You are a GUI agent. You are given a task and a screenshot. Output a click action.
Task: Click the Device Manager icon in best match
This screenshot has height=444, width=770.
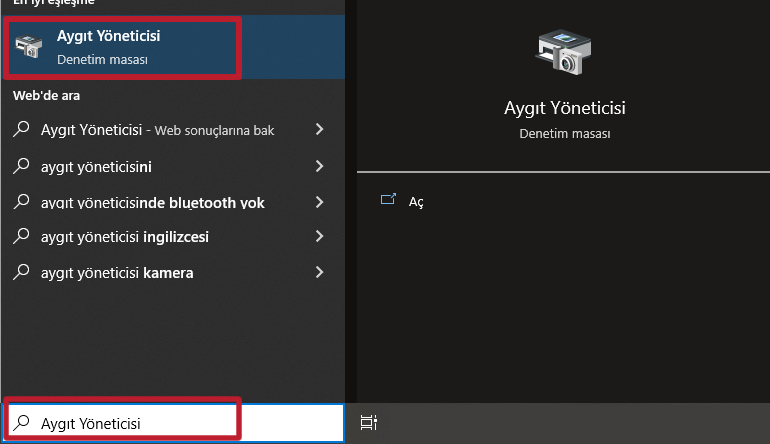(x=30, y=47)
